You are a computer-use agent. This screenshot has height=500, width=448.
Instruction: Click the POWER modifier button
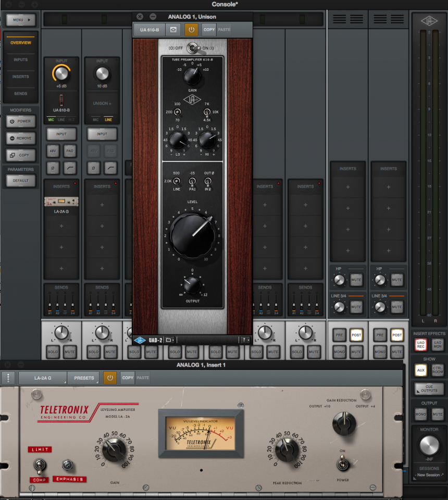click(21, 121)
